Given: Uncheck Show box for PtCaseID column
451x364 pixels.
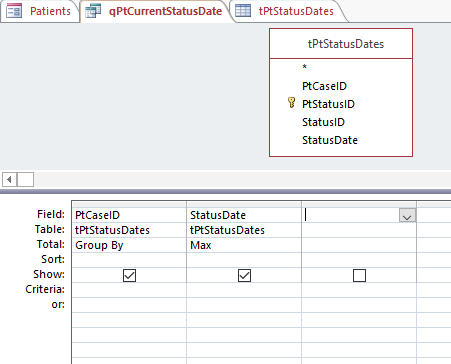Looking at the screenshot, I should tap(129, 276).
